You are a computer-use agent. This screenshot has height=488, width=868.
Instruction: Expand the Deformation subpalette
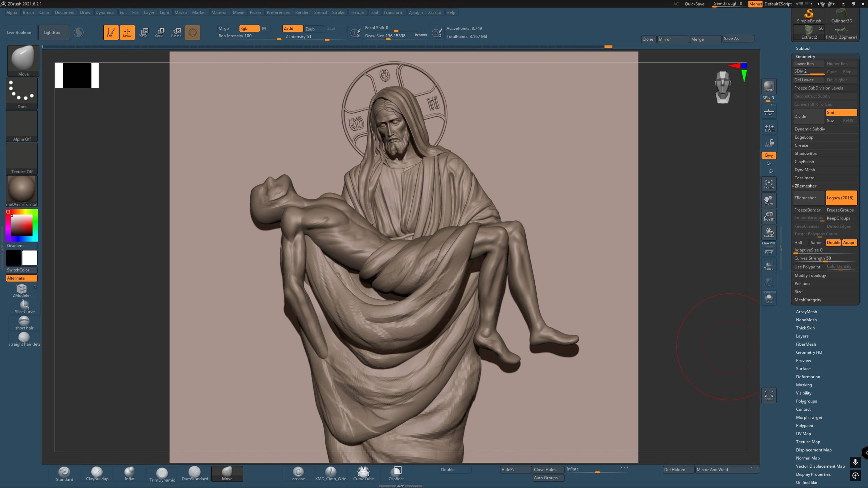(x=808, y=377)
